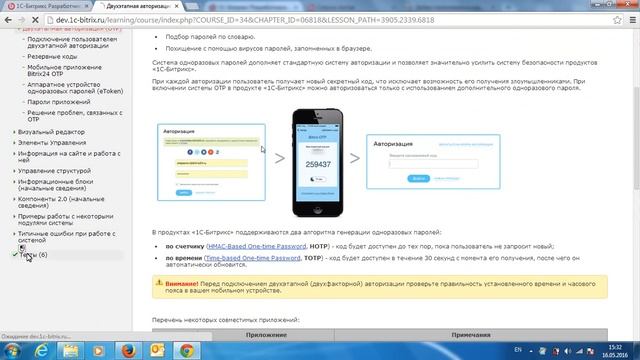Go back with the browser back arrow
Image resolution: width=640 pixels, height=360 pixels.
coord(8,20)
